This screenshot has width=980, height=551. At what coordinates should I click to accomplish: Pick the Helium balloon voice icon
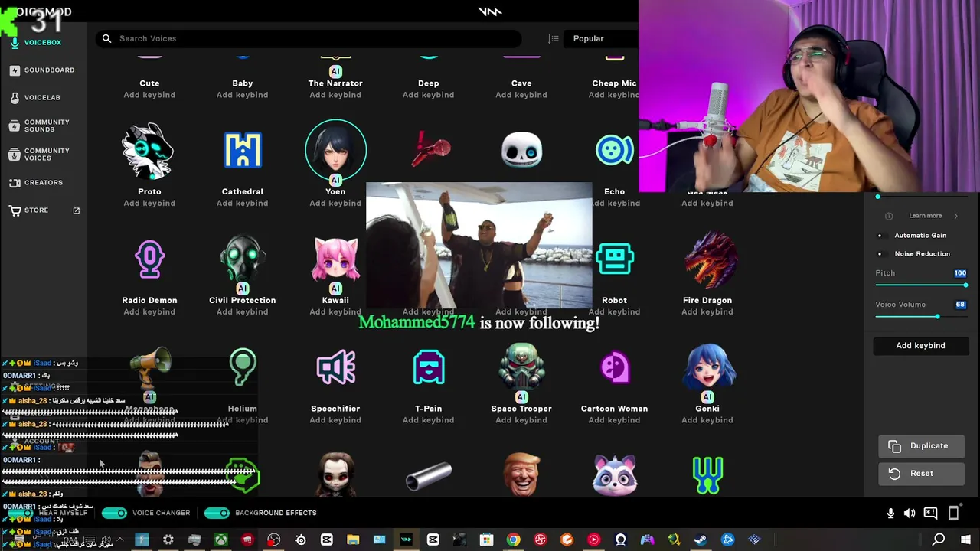(243, 367)
